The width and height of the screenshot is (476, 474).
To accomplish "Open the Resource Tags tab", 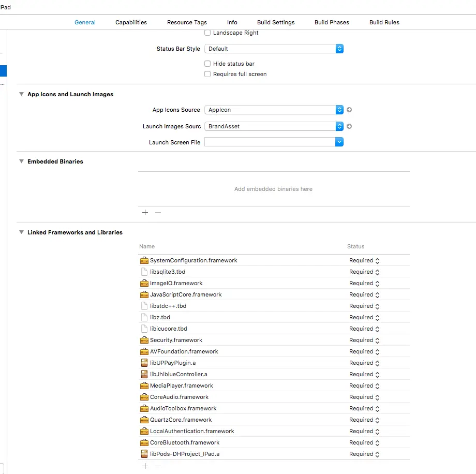I will pos(187,22).
